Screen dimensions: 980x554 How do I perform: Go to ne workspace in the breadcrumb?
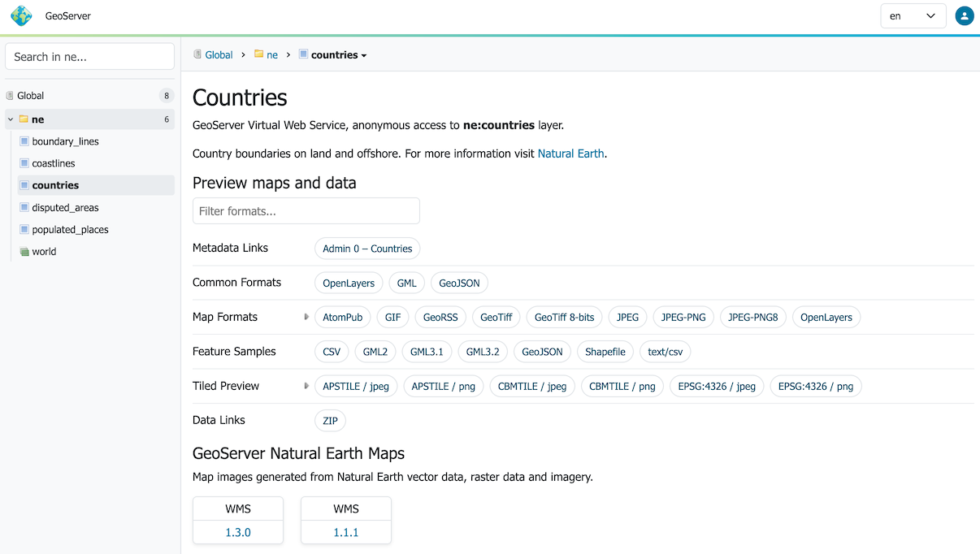pyautogui.click(x=272, y=55)
